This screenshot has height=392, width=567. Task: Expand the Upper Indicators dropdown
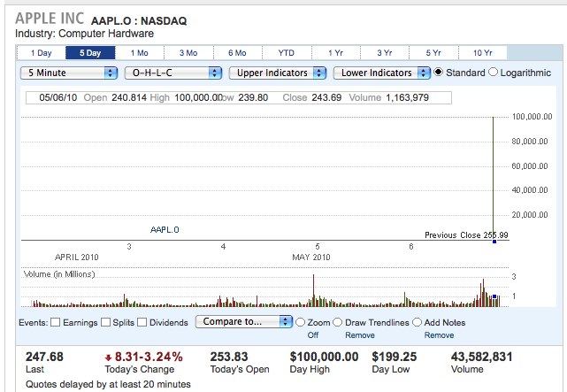pos(278,73)
